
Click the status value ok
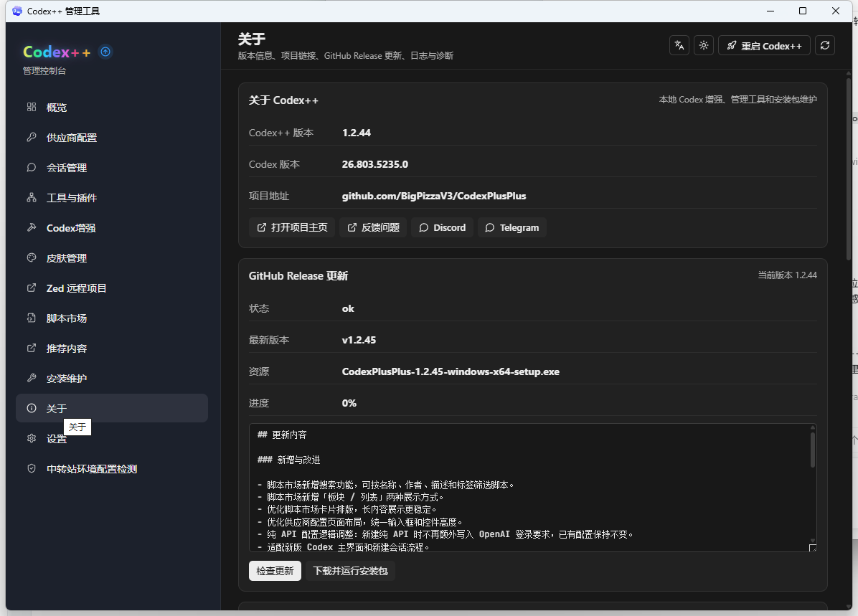[x=348, y=308]
